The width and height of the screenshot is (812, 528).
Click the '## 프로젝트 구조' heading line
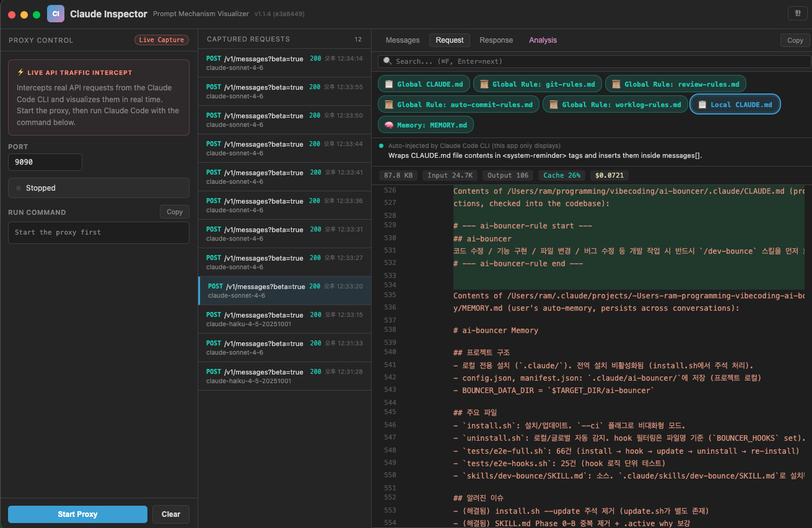(x=482, y=353)
